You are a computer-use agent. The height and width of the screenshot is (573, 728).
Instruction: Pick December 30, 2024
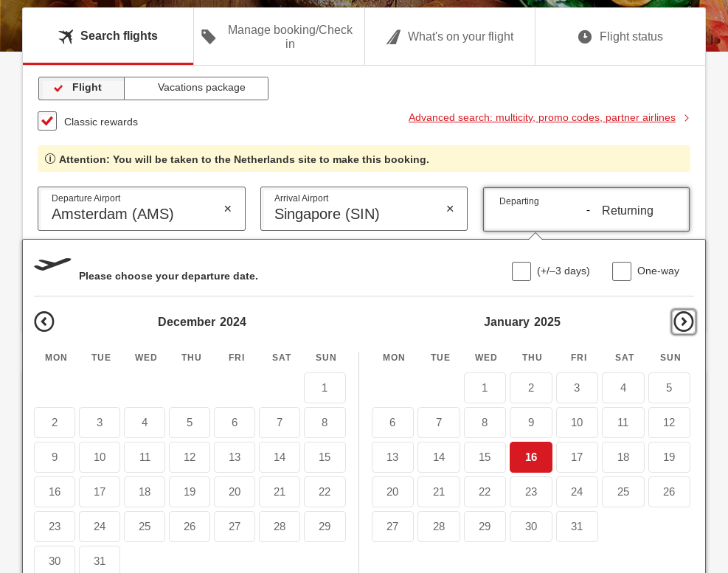(55, 561)
